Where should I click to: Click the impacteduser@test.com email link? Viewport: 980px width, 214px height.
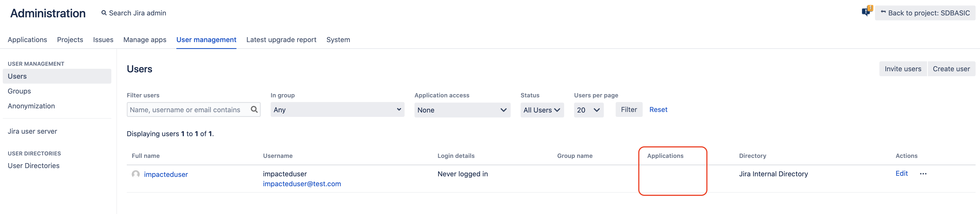pyautogui.click(x=302, y=184)
